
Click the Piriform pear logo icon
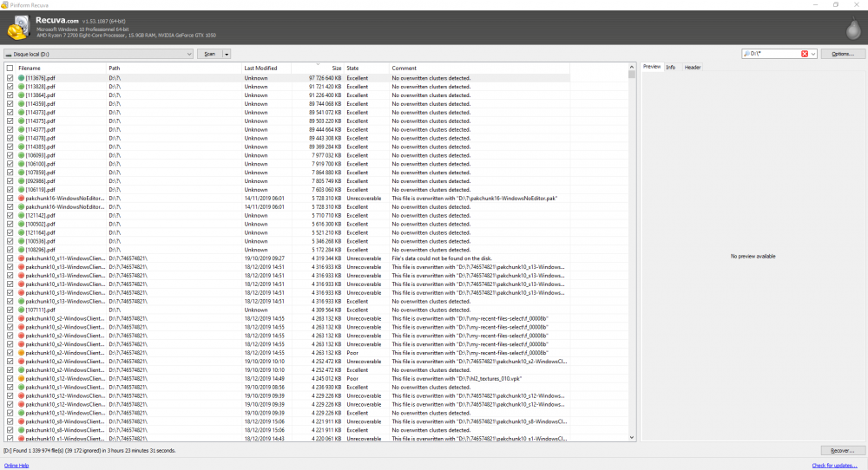click(x=853, y=29)
